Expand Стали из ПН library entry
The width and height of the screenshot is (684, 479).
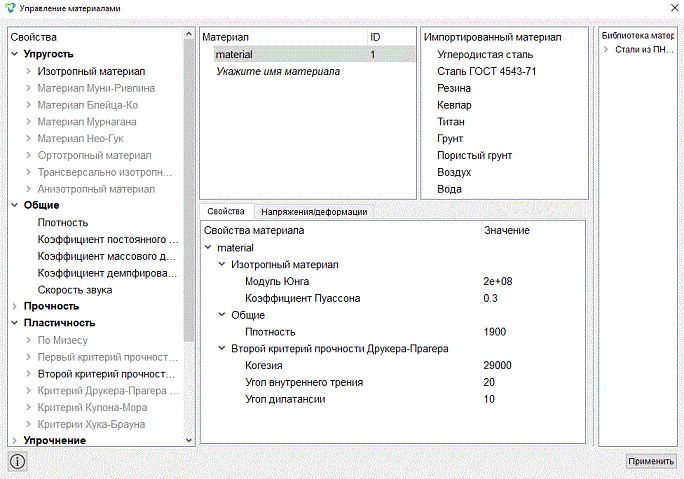606,50
